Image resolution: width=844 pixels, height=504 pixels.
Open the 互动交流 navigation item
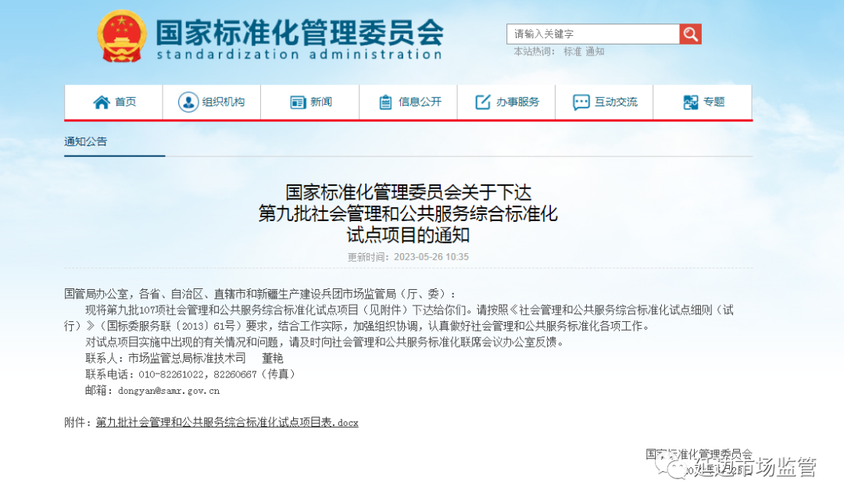pos(604,102)
